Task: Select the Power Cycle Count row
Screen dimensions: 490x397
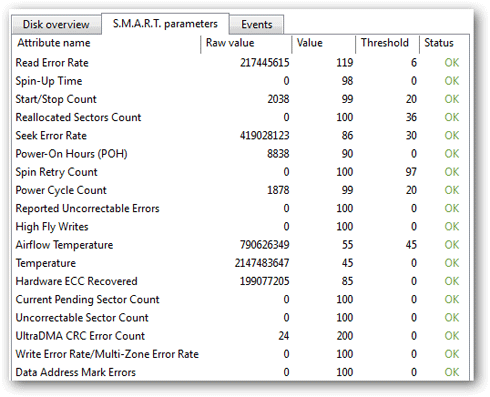Action: [x=241, y=190]
